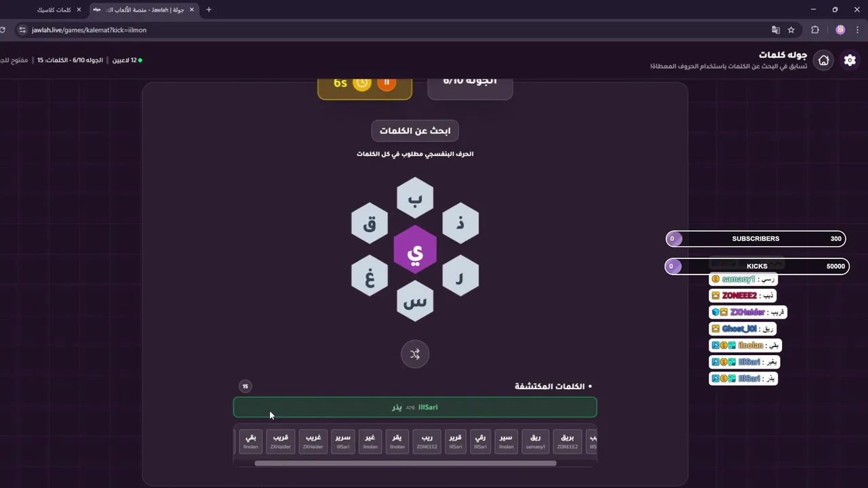Viewport: 868px width, 488px height.
Task: Click the ابحث عن الكلمات button
Action: 415,131
